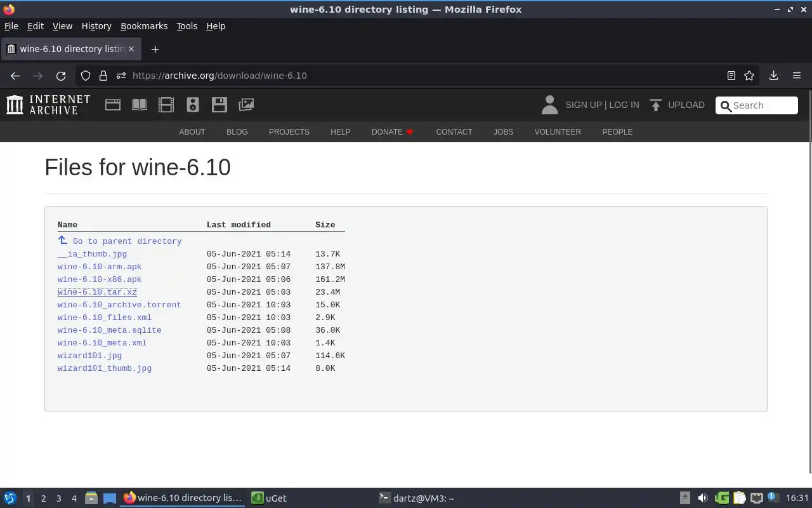Click the network tray icon
This screenshot has height=508, width=812.
757,498
